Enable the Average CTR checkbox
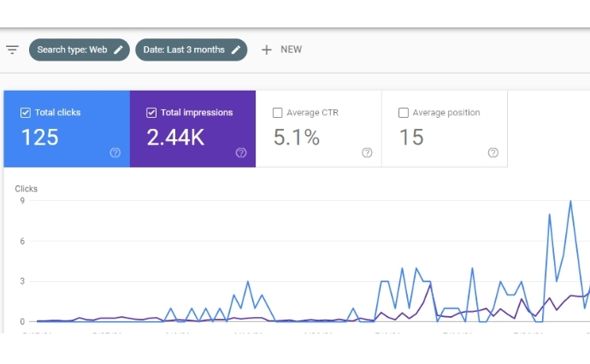The height and width of the screenshot is (364, 590). pos(277,113)
